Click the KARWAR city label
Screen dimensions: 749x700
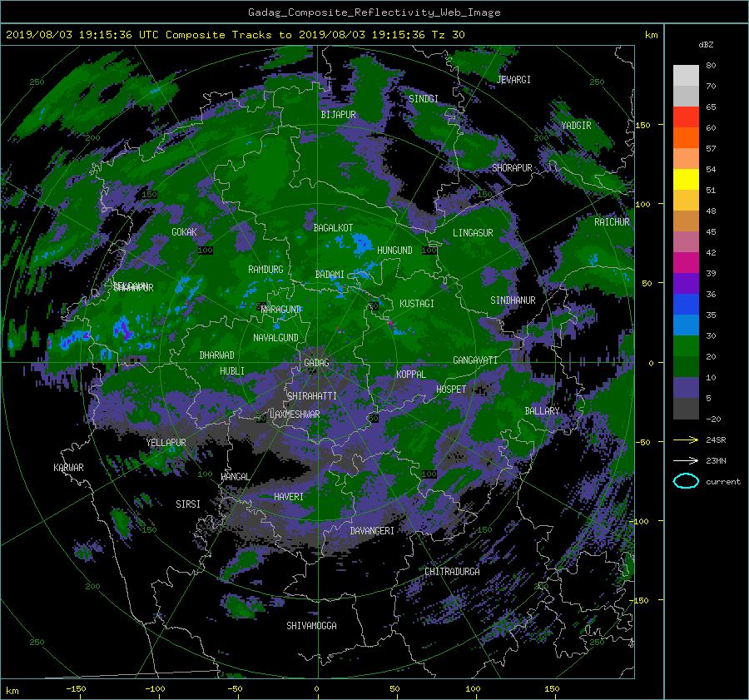click(x=68, y=468)
